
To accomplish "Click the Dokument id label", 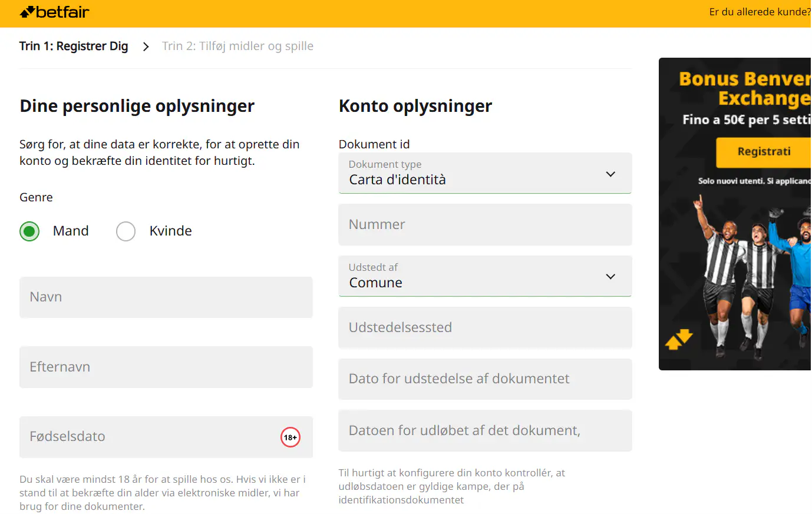I will (x=374, y=144).
